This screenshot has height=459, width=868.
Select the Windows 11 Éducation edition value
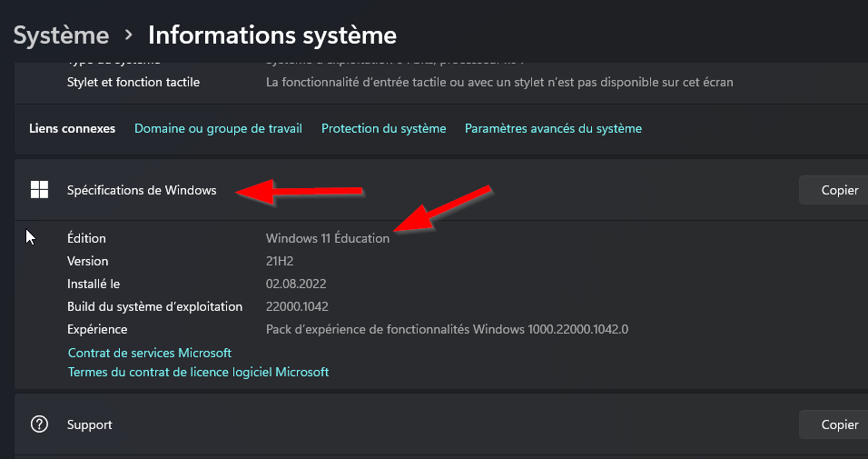[328, 238]
